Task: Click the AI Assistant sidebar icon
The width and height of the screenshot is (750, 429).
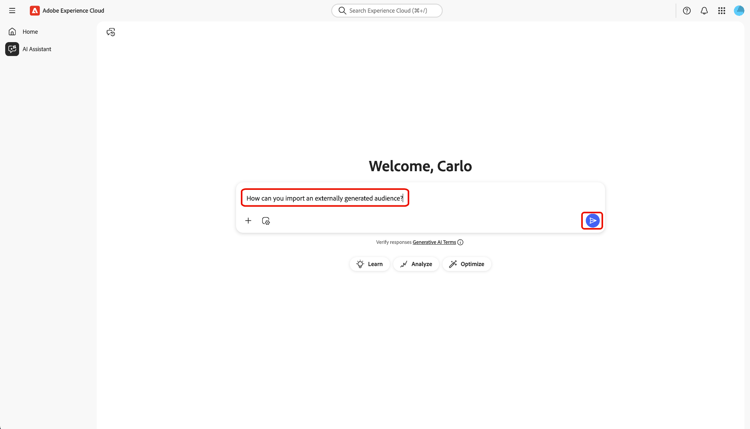Action: [x=12, y=49]
